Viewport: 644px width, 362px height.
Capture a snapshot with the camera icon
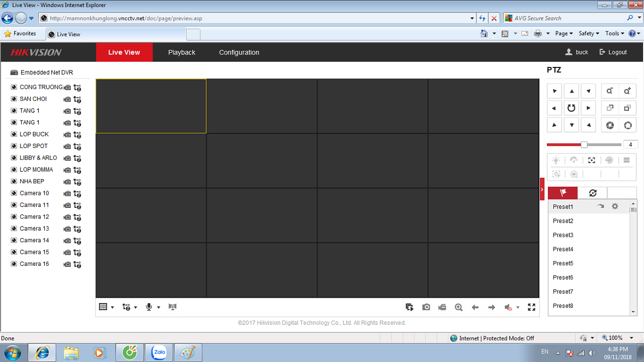point(426,307)
